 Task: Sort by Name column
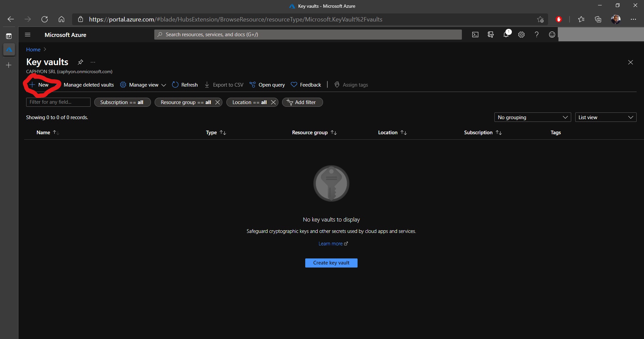tap(48, 133)
